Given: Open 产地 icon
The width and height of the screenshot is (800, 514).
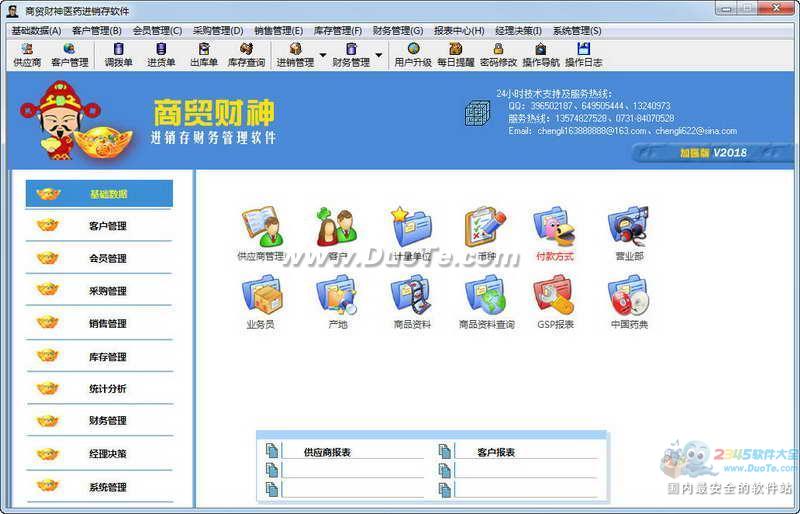Looking at the screenshot, I should pyautogui.click(x=337, y=302).
